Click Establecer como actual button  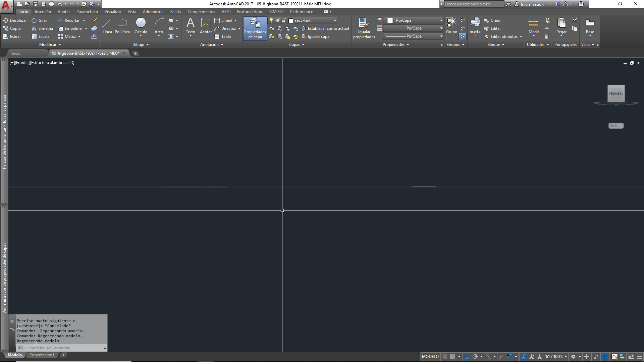coord(328,28)
